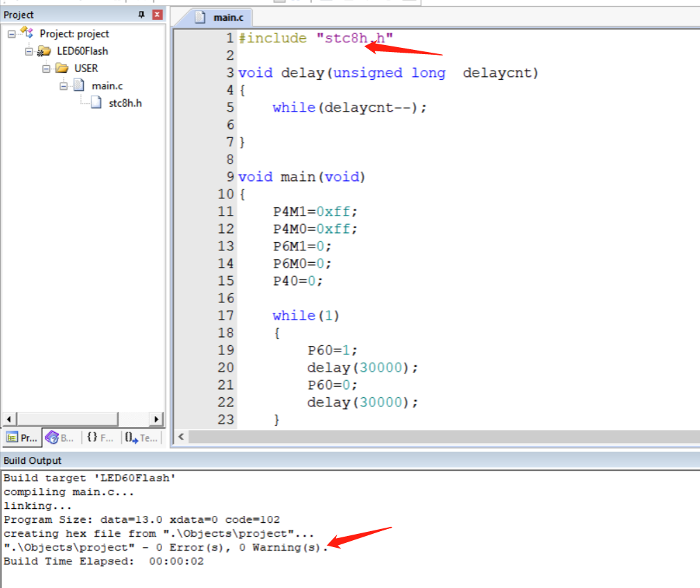This screenshot has height=588, width=700.
Task: Select 'Project: project' in the tree
Action: (74, 34)
